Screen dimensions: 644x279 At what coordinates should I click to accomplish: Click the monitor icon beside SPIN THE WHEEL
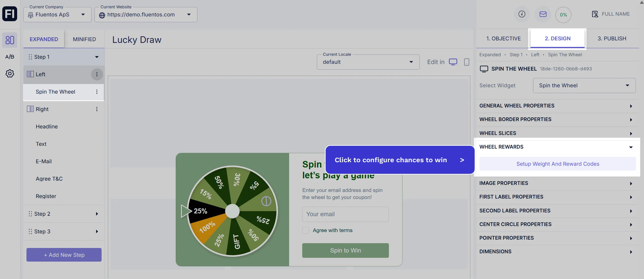[x=484, y=69]
